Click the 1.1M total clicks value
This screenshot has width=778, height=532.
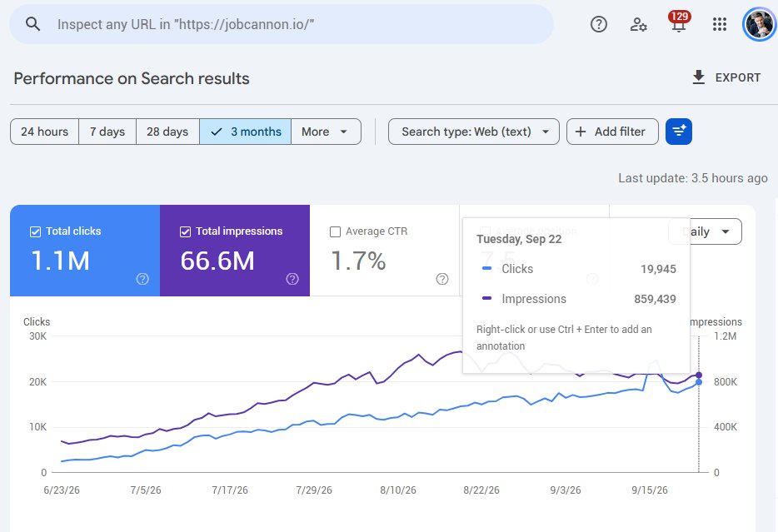[x=60, y=261]
